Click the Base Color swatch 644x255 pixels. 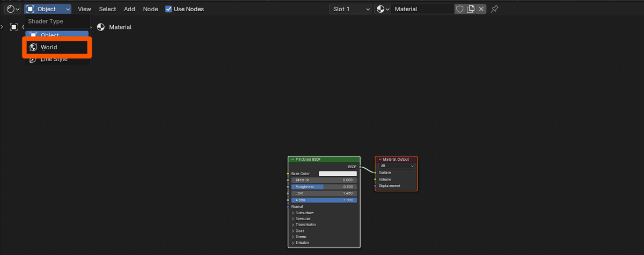click(x=338, y=174)
